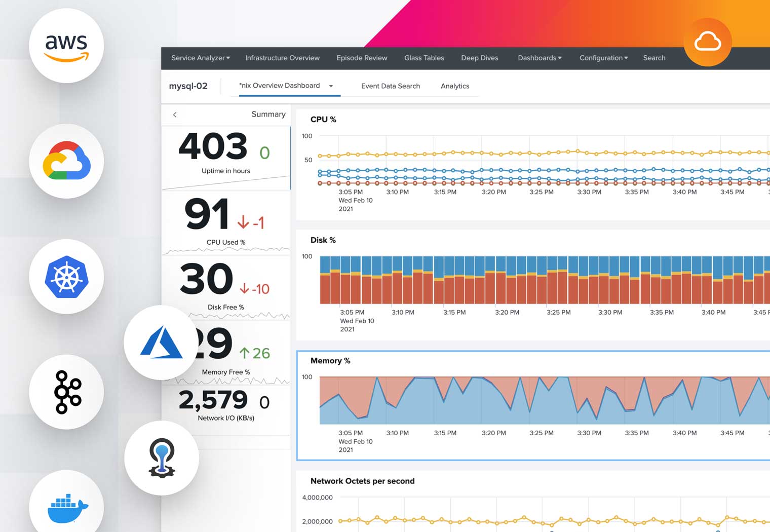This screenshot has height=532, width=770.
Task: Switch to the Event Data Search tab
Action: 390,86
